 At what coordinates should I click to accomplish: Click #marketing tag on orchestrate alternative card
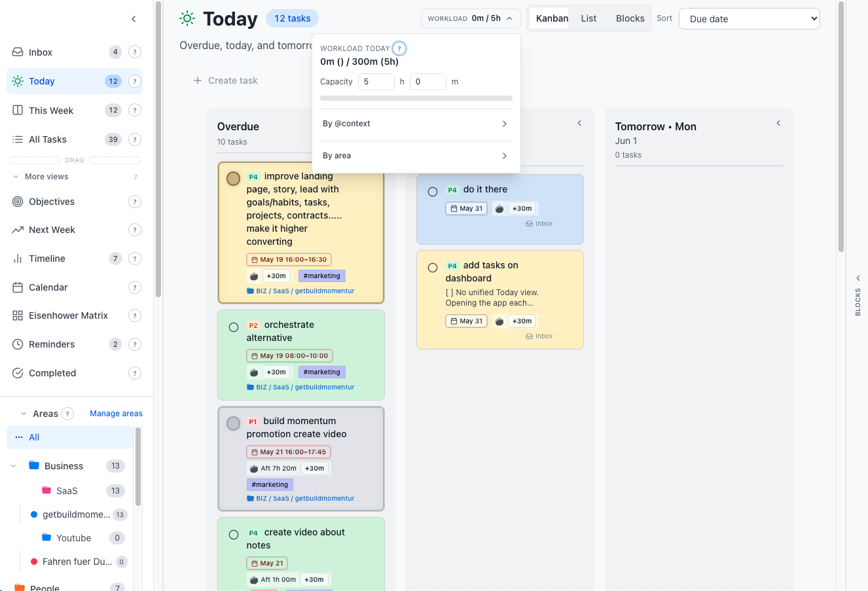click(321, 372)
